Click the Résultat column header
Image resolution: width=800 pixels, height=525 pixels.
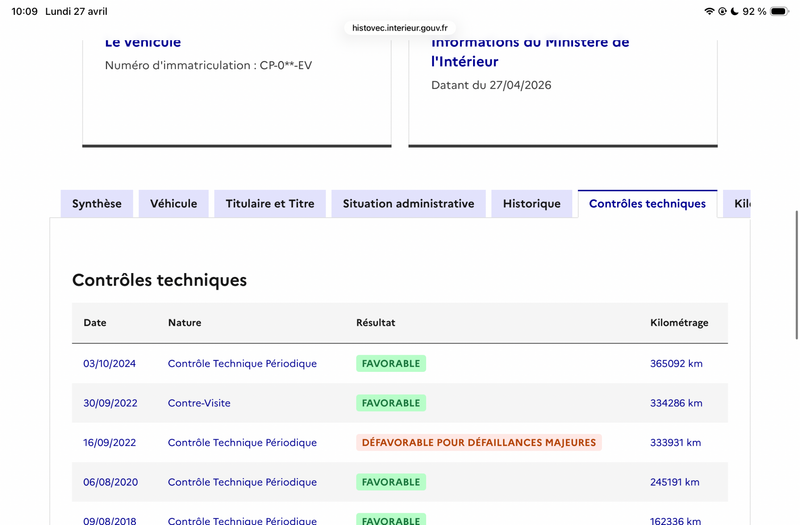[376, 322]
